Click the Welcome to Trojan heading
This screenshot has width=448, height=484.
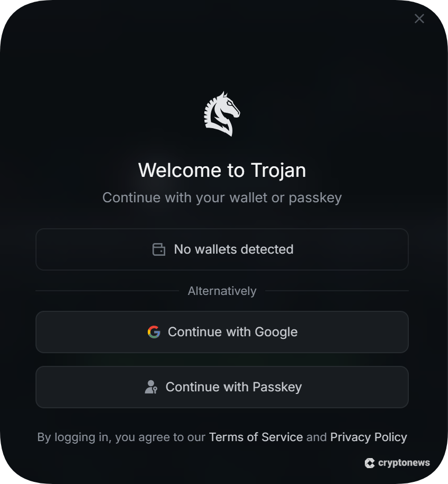click(222, 171)
